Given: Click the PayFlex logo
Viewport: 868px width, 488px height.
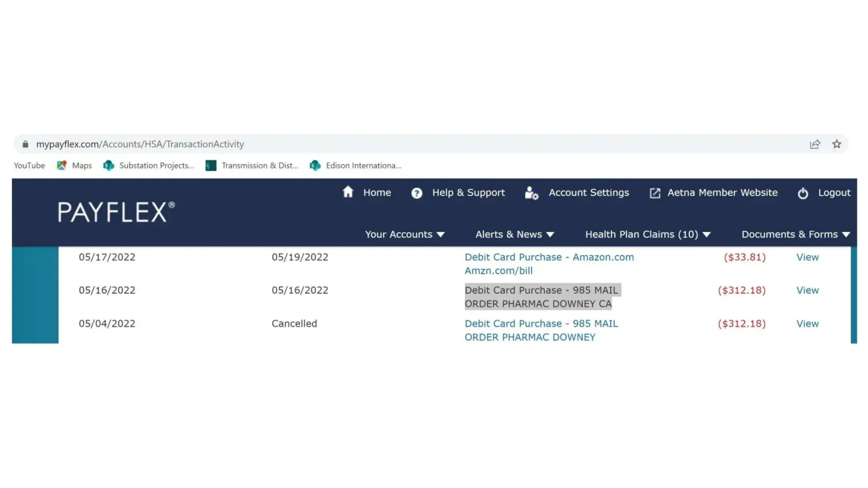Looking at the screenshot, I should 116,212.
